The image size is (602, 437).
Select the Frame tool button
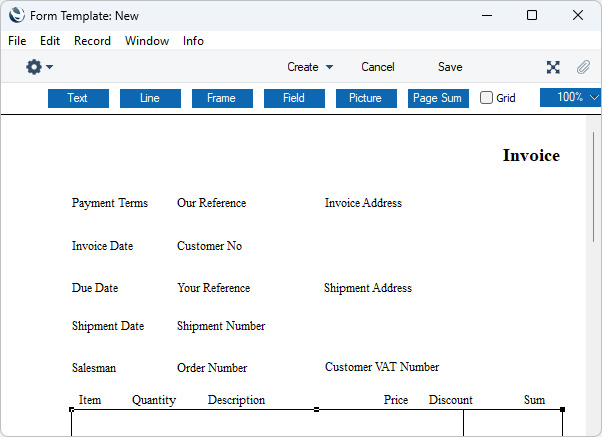click(222, 98)
